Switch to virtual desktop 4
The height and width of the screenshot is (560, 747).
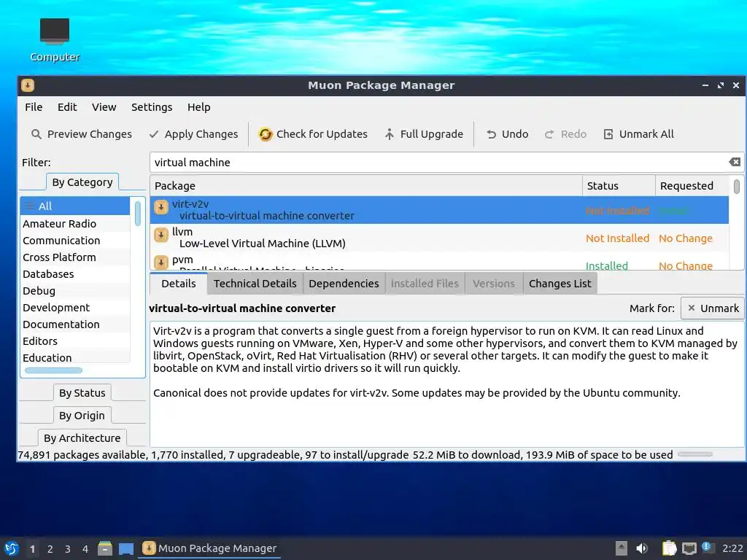click(x=85, y=549)
